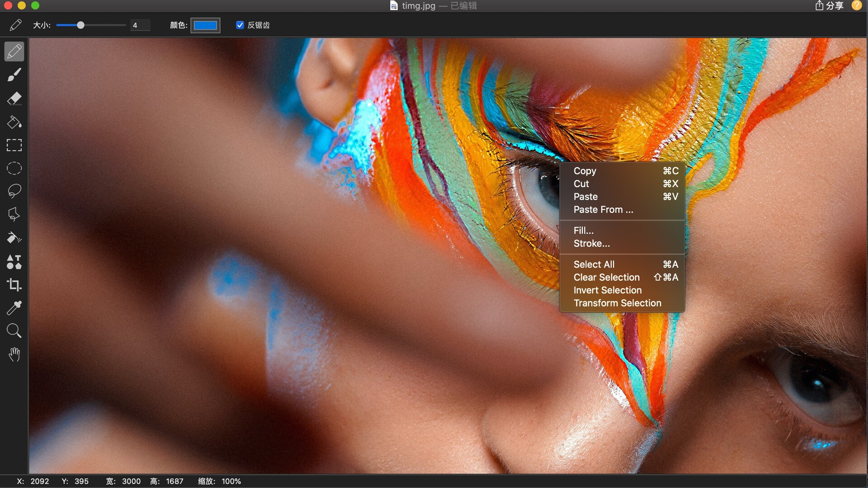Toggle the 反锯齿 anti-alias checkbox
868x488 pixels.
click(240, 25)
